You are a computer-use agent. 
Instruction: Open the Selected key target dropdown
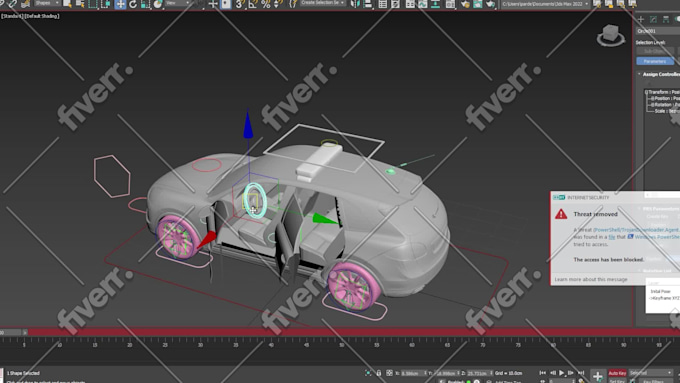click(651, 373)
